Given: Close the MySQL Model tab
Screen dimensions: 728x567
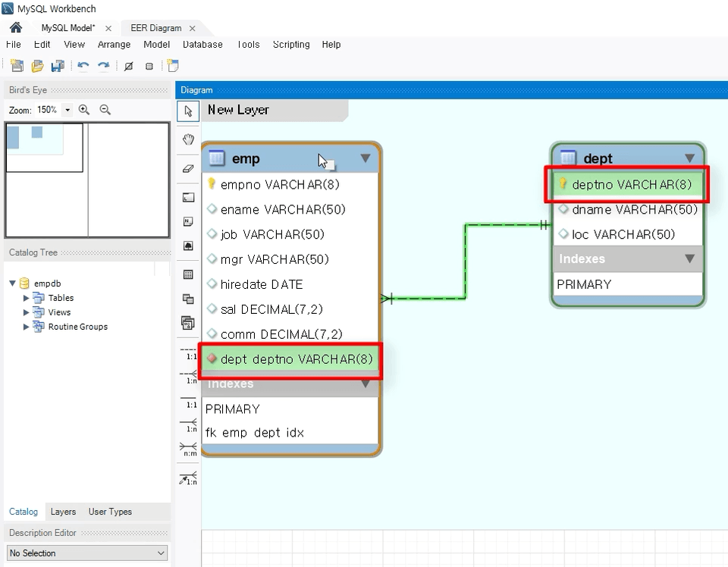Looking at the screenshot, I should point(108,28).
